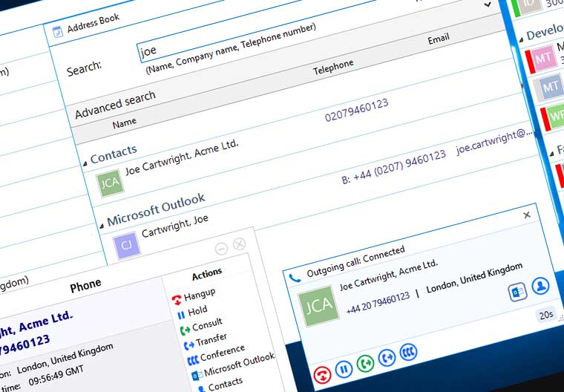This screenshot has width=564, height=392.
Task: Click the blue transfer icon in call popup
Action: 387,357
